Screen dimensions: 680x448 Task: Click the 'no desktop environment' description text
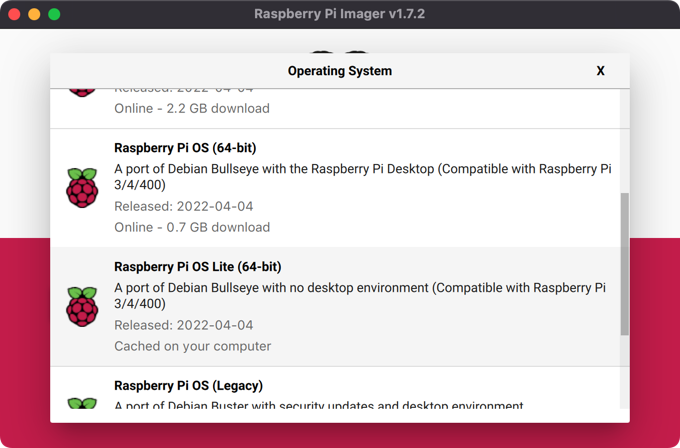tap(360, 295)
